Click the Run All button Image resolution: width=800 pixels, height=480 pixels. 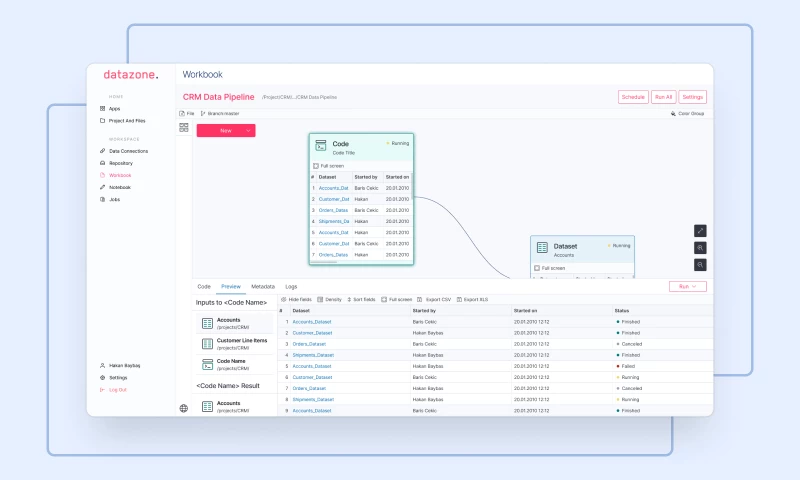[x=663, y=97]
